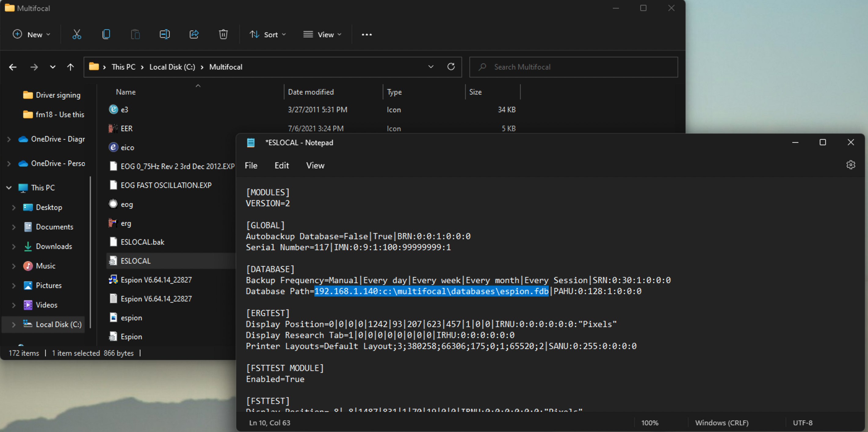Collapse the This PC tree node
Viewport: 868px width, 432px height.
point(9,188)
